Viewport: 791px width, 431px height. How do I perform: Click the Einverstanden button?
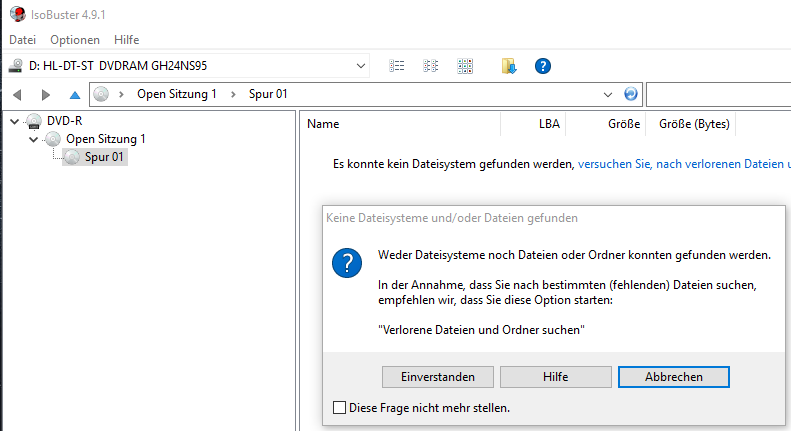coord(438,377)
